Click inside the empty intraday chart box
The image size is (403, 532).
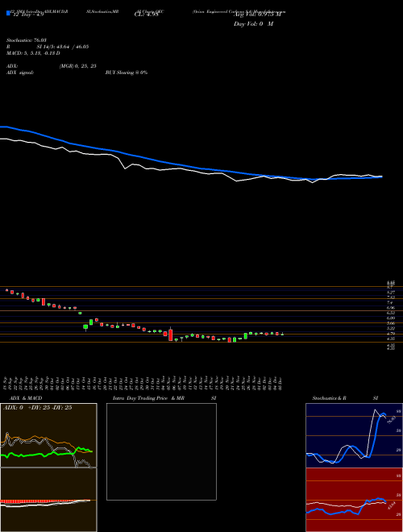(161, 451)
